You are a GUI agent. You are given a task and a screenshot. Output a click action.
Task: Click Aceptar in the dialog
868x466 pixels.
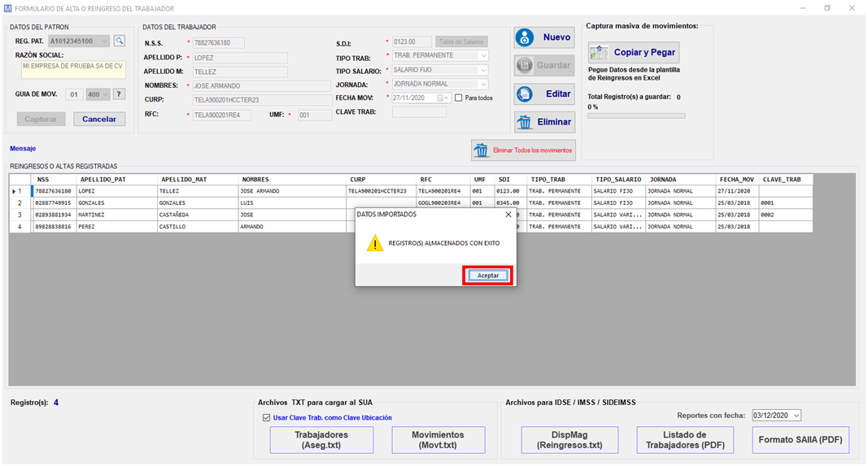pos(488,275)
